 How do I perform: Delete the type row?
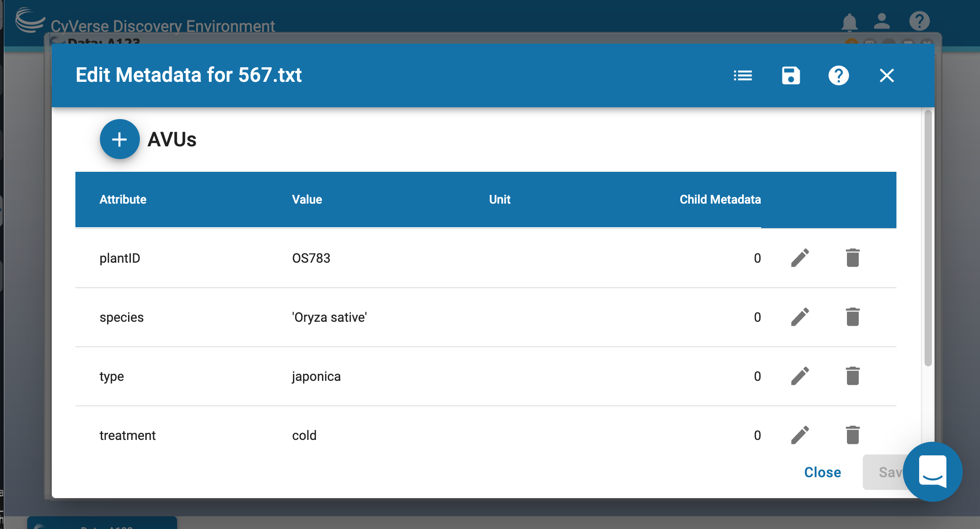853,376
